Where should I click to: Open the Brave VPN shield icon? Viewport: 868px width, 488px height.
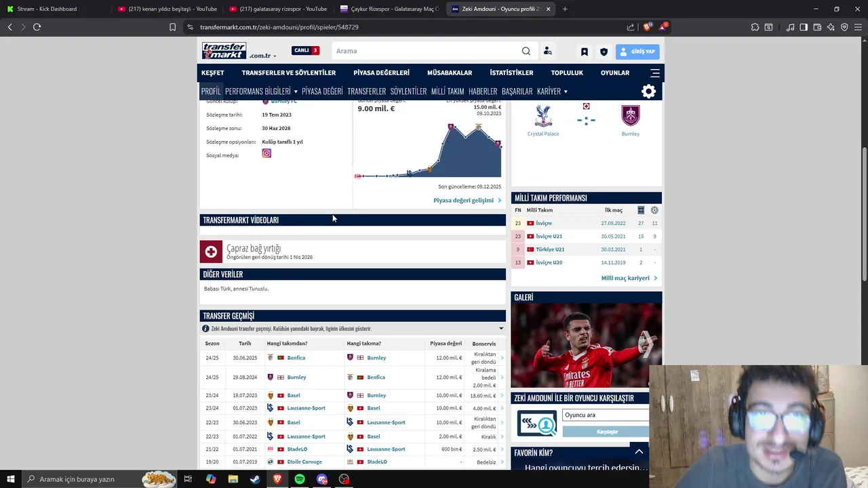click(844, 27)
